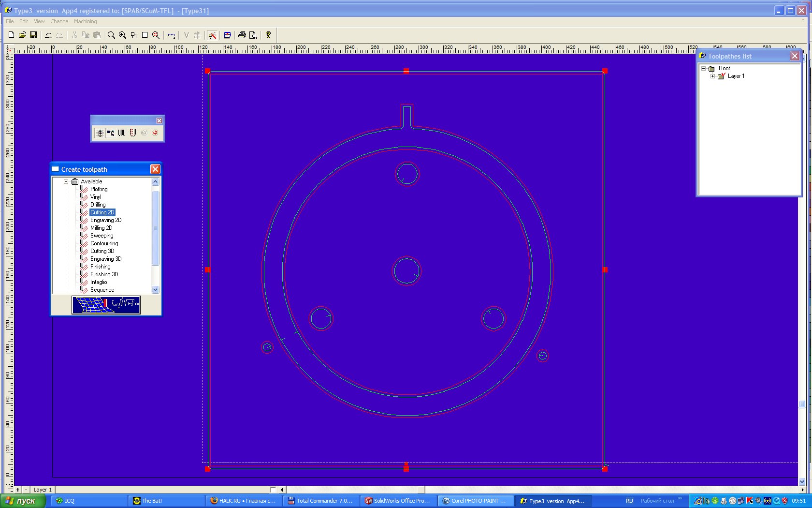Click the Save floppy disk icon
The width and height of the screenshot is (812, 508).
tap(33, 35)
